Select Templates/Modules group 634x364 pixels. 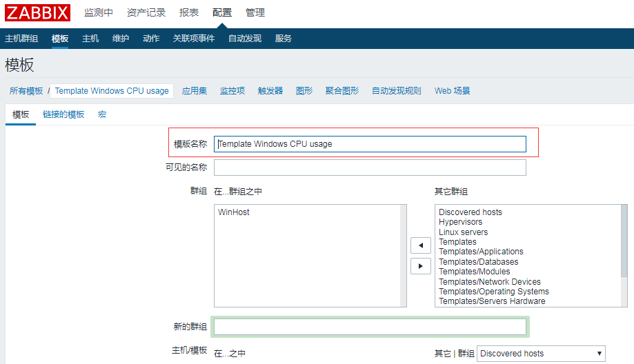pos(474,271)
